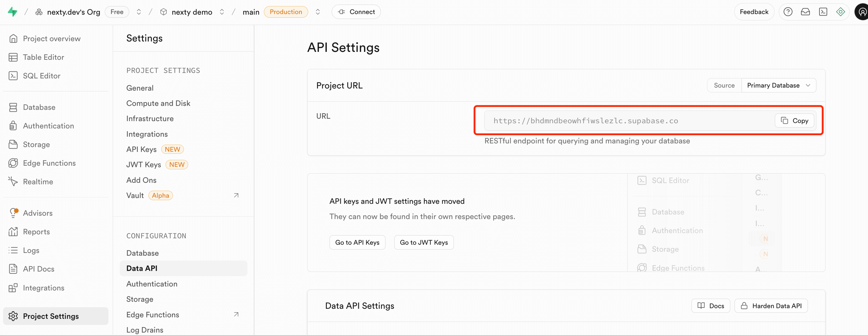Open the help question-mark icon
868x335 pixels.
[787, 12]
